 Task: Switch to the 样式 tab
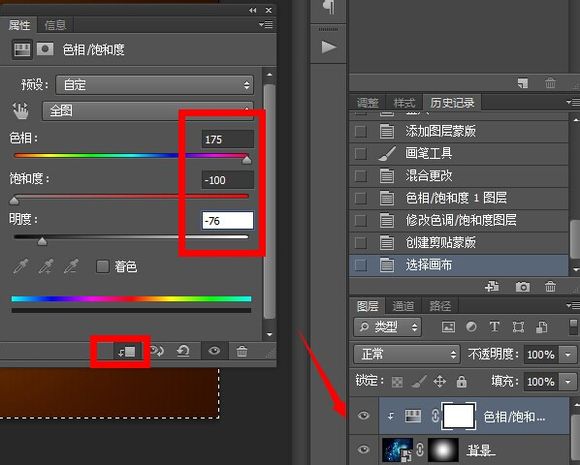(x=404, y=102)
